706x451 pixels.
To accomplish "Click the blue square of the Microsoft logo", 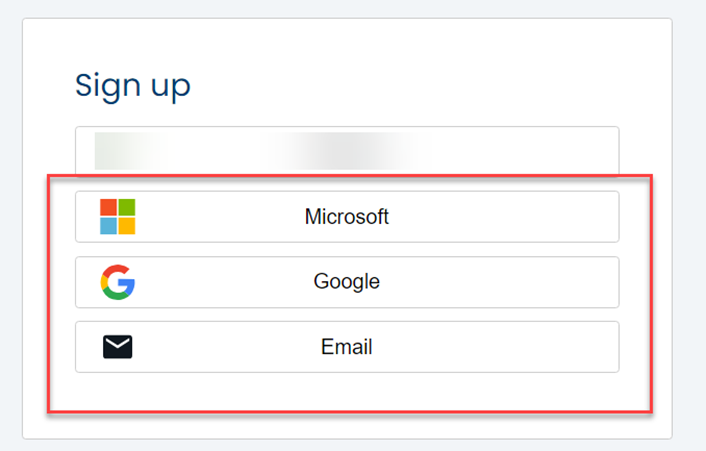I will coord(108,226).
